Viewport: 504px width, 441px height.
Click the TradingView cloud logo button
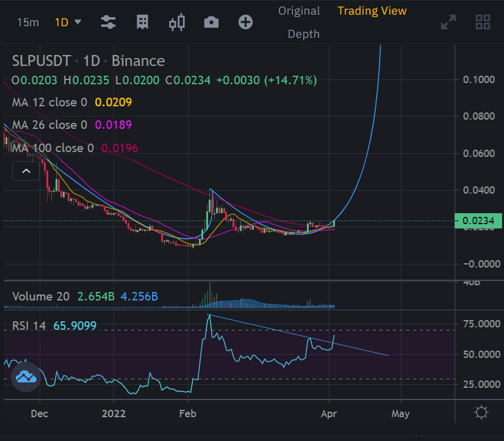[x=26, y=377]
